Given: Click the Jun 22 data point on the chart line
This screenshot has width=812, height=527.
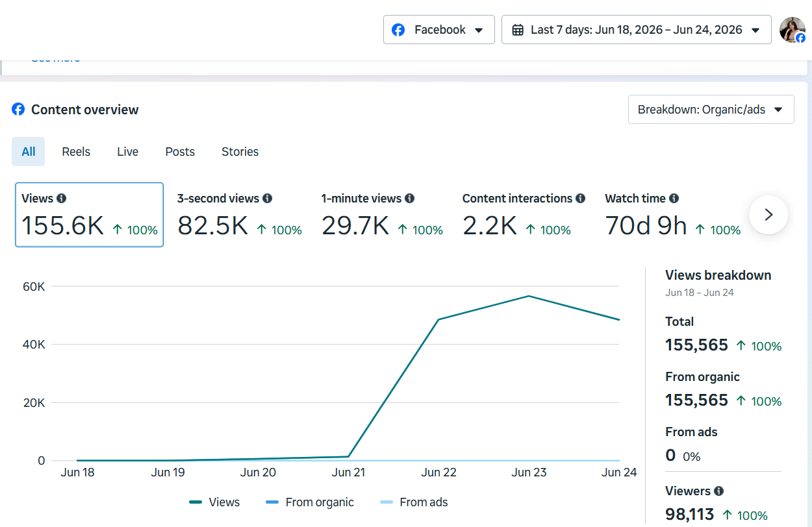Looking at the screenshot, I should (439, 319).
